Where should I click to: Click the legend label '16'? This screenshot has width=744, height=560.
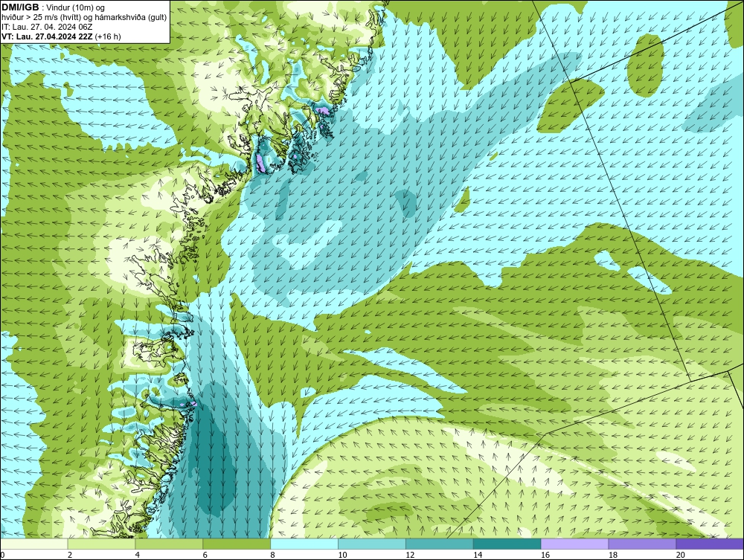[x=545, y=555]
